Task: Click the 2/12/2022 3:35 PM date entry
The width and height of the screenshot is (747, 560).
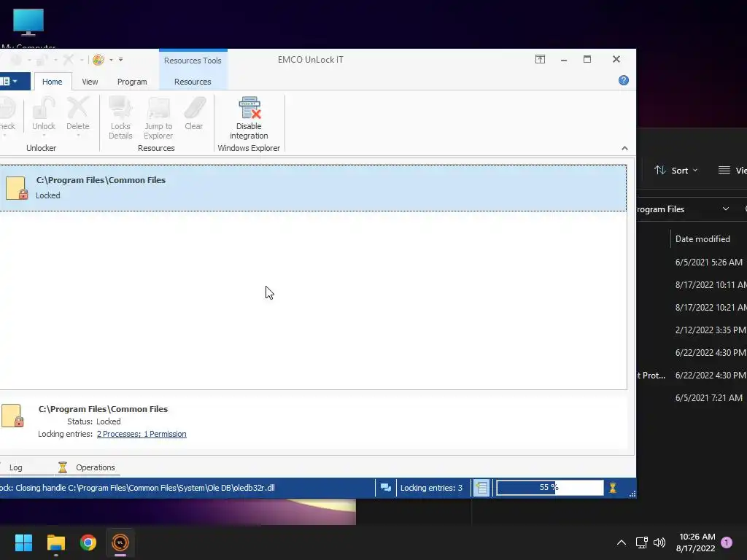Action: point(711,330)
